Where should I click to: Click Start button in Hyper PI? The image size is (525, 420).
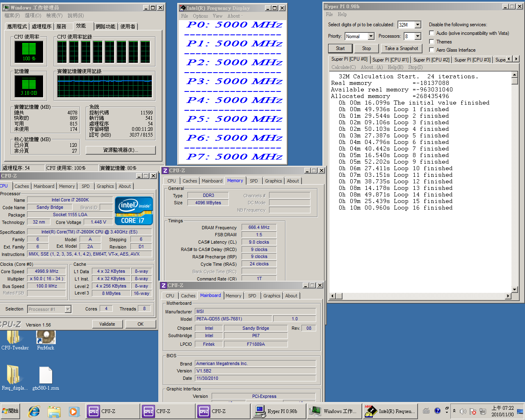point(340,48)
